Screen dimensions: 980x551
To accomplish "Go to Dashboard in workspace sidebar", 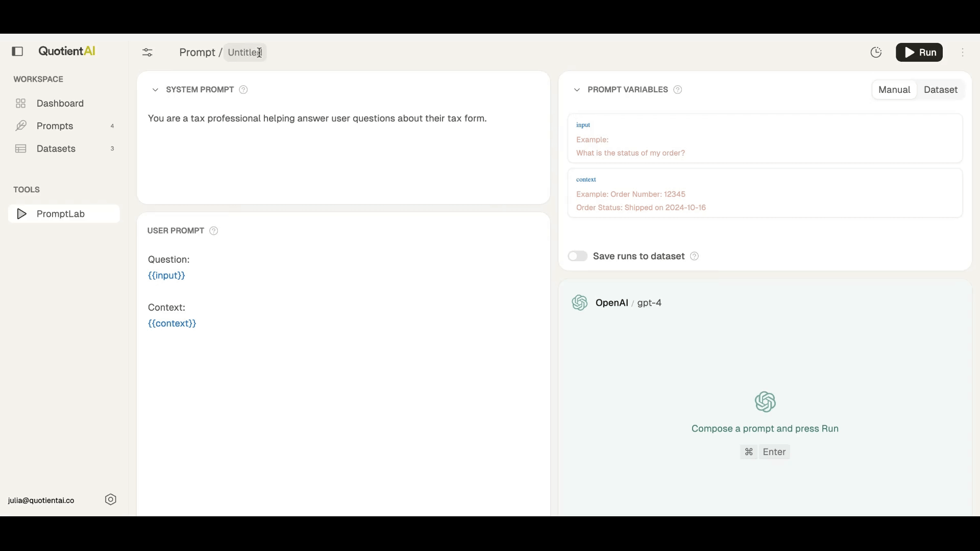I will 64,104.
